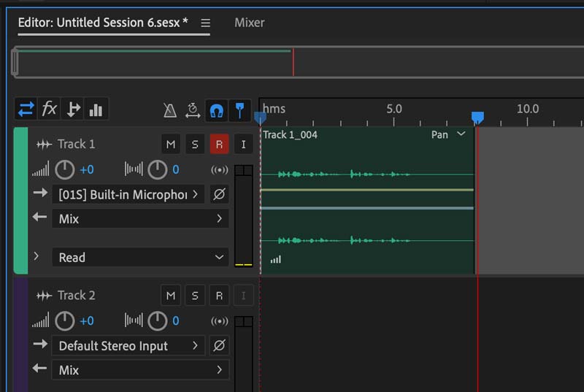The height and width of the screenshot is (392, 584).
Task: Click the blue marker pin icon
Action: [x=239, y=110]
